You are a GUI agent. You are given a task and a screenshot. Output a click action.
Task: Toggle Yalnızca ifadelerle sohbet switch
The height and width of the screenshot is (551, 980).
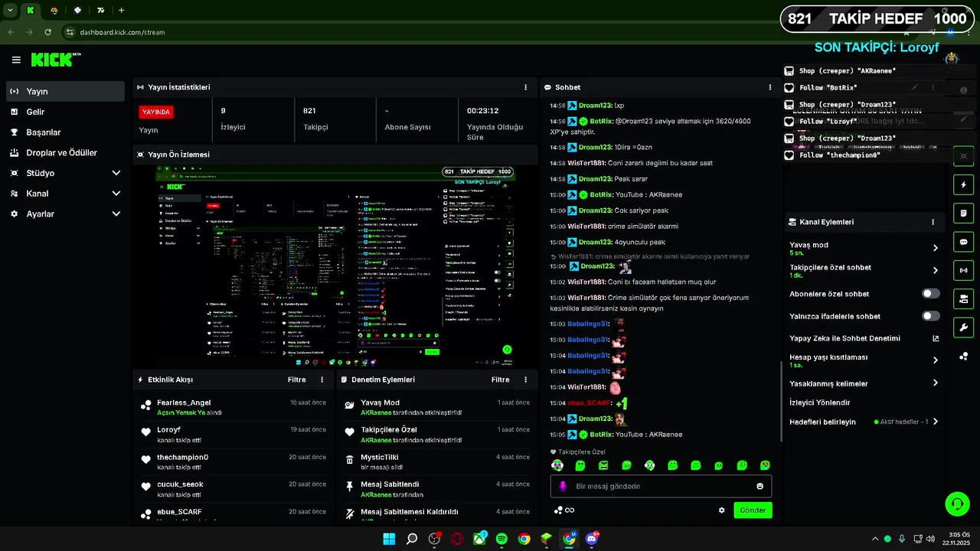coord(930,316)
